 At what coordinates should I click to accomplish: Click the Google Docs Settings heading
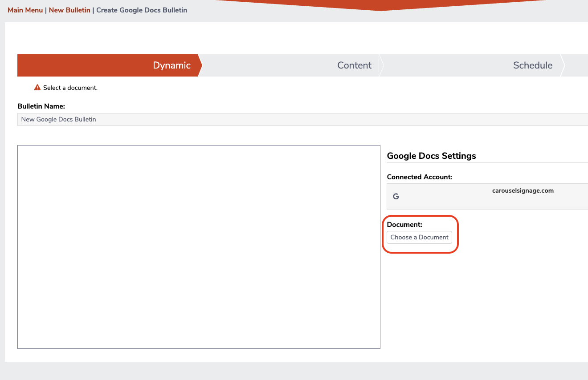(x=431, y=156)
